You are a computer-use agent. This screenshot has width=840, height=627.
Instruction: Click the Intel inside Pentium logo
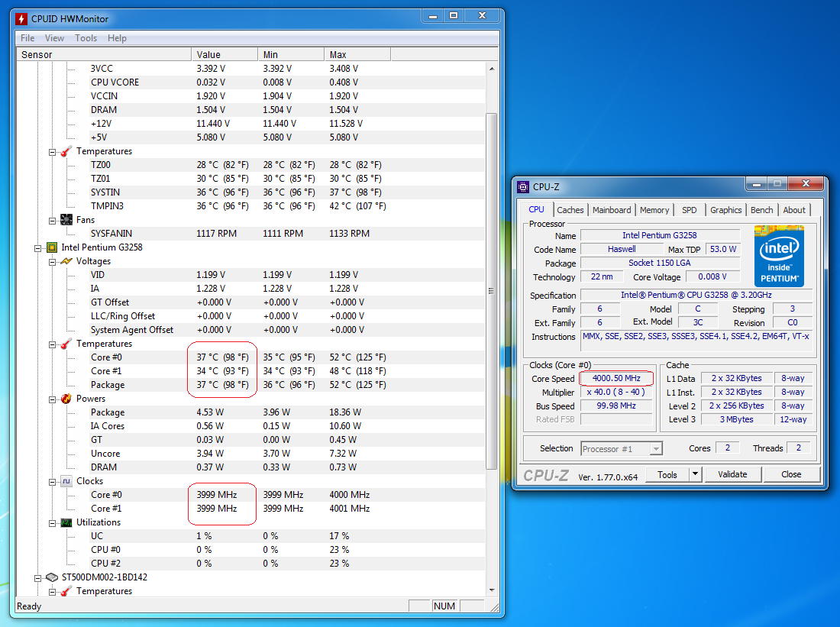[780, 256]
